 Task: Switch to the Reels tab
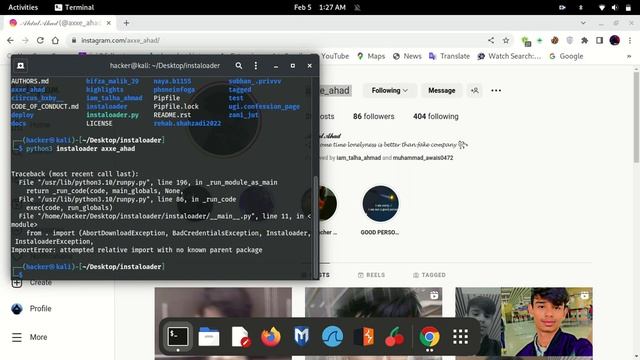point(371,275)
